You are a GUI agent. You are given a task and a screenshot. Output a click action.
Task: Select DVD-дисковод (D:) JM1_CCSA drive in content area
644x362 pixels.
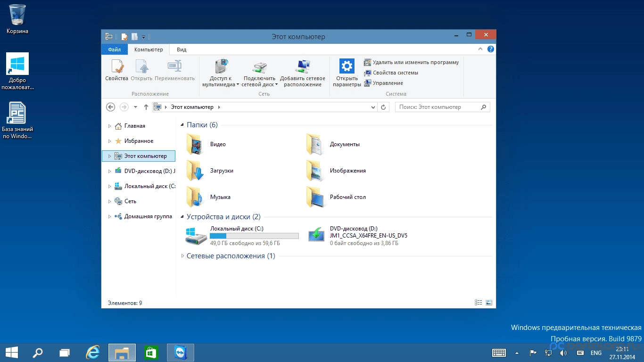tap(358, 236)
